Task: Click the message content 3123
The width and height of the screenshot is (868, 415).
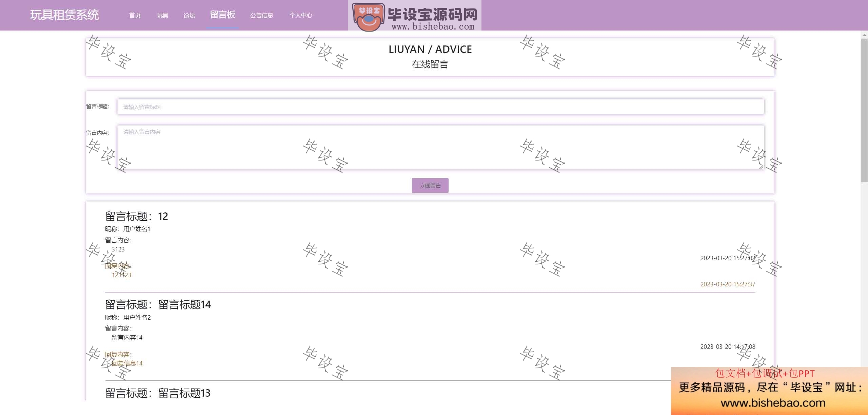Action: click(118, 249)
